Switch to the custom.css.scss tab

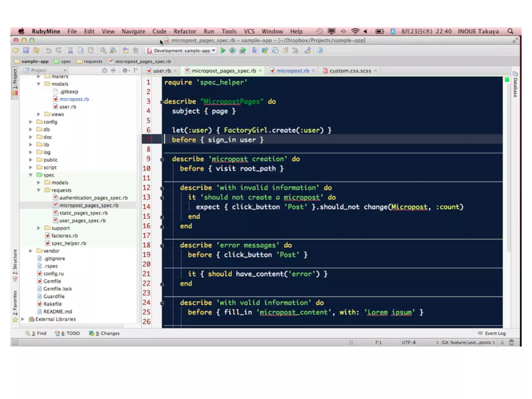pos(350,71)
